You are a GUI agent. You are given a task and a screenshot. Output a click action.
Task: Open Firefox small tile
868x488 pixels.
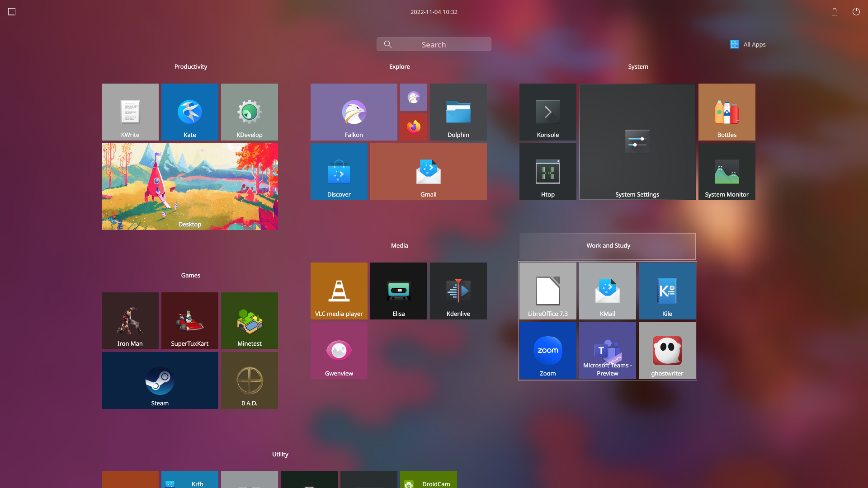click(414, 127)
